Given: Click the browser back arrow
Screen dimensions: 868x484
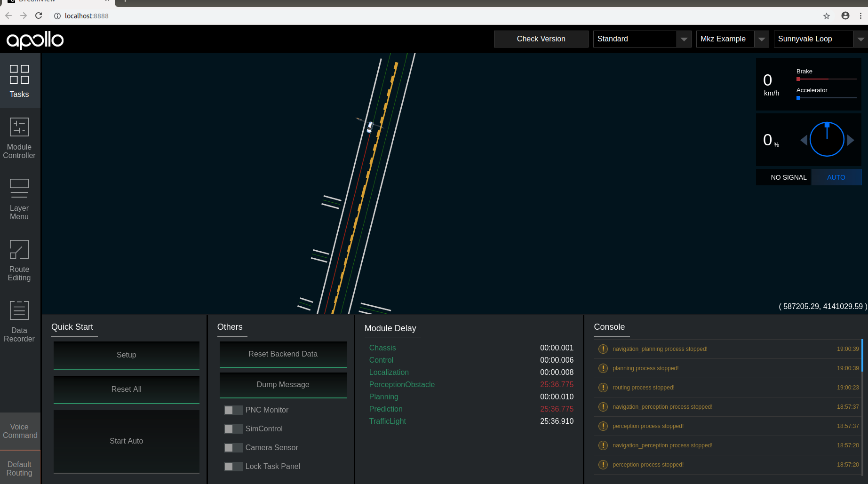Looking at the screenshot, I should (x=8, y=16).
